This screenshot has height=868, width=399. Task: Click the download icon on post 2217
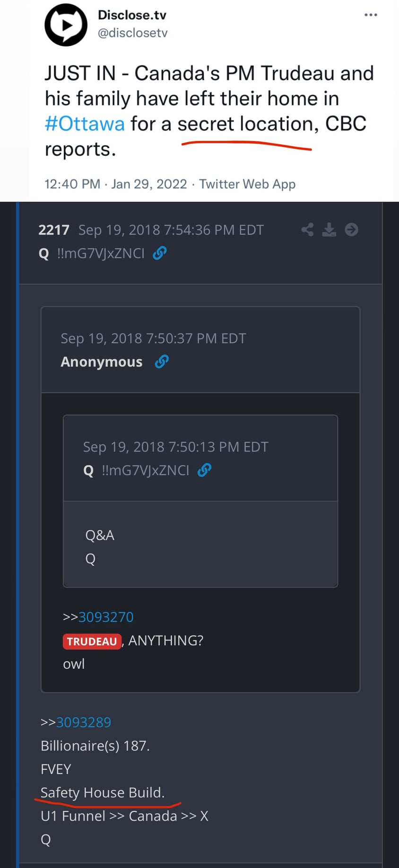[329, 230]
